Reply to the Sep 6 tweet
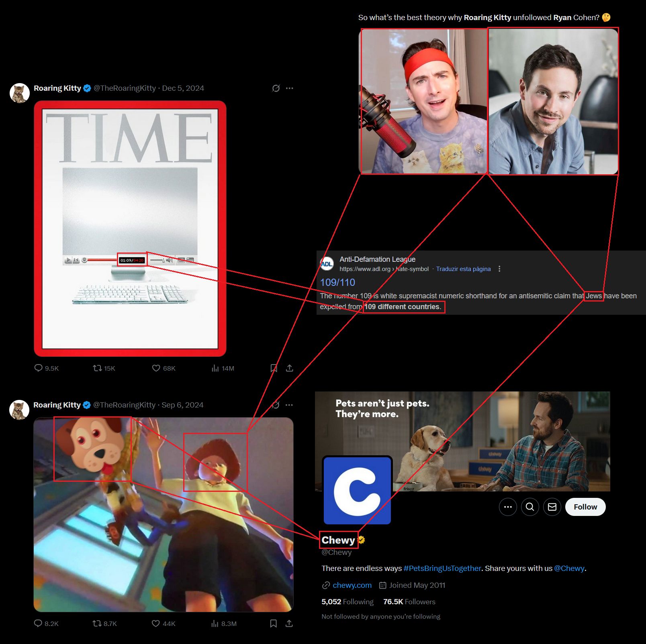646x644 pixels. click(38, 623)
